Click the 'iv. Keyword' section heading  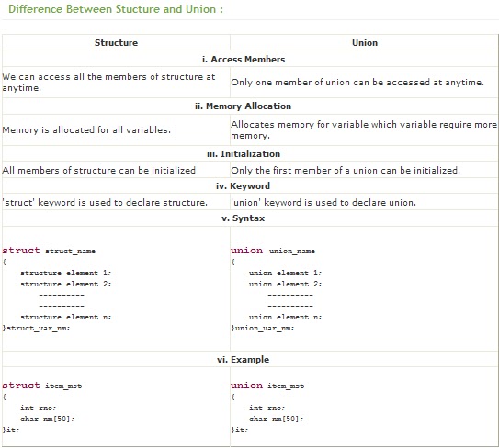(x=243, y=185)
